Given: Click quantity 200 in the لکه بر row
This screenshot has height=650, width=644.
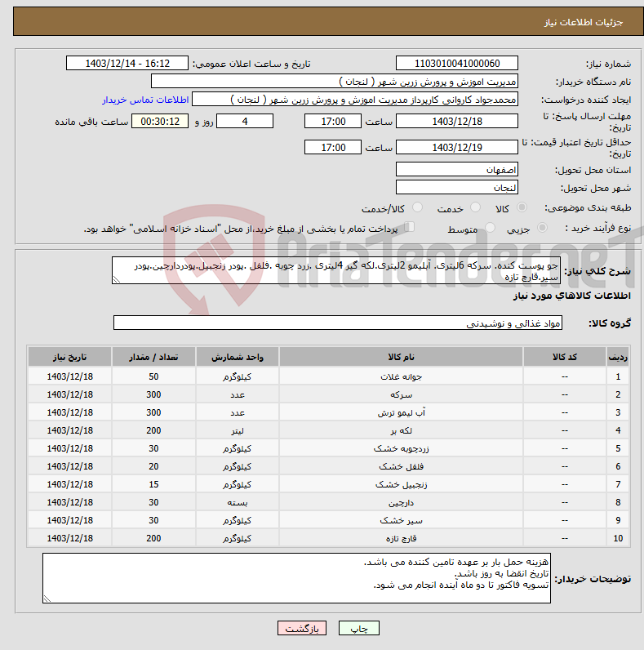Looking at the screenshot, I should 153,430.
